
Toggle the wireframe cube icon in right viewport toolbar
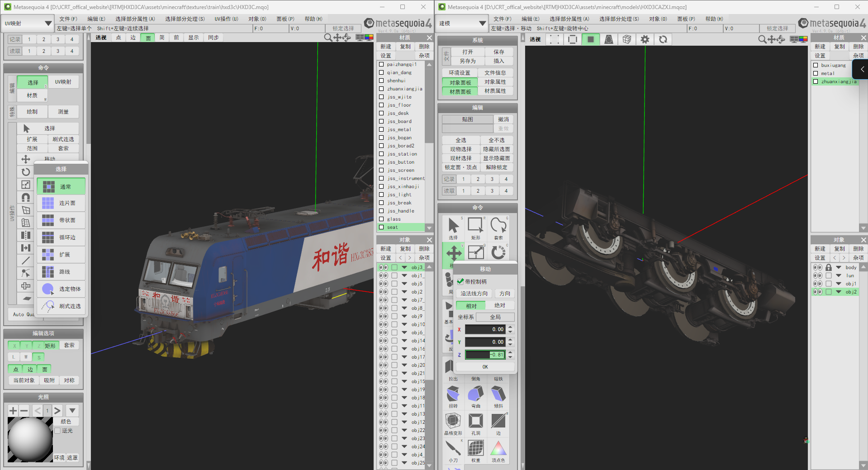627,39
